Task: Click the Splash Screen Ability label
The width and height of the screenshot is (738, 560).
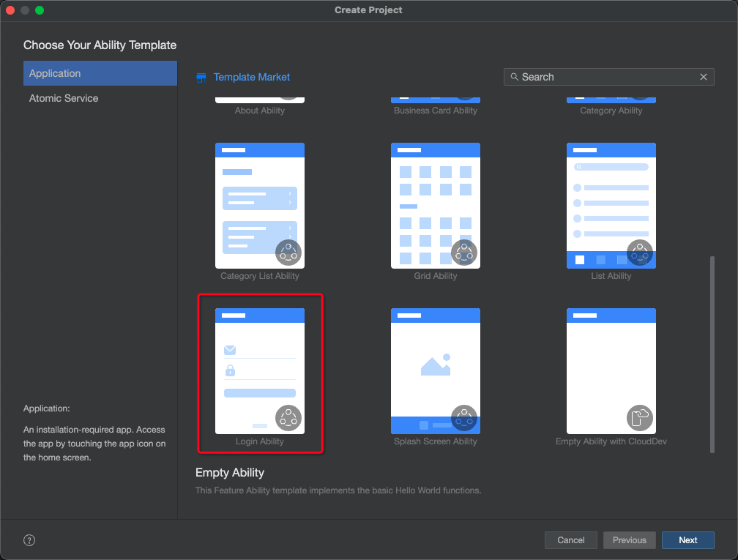Action: tap(436, 441)
